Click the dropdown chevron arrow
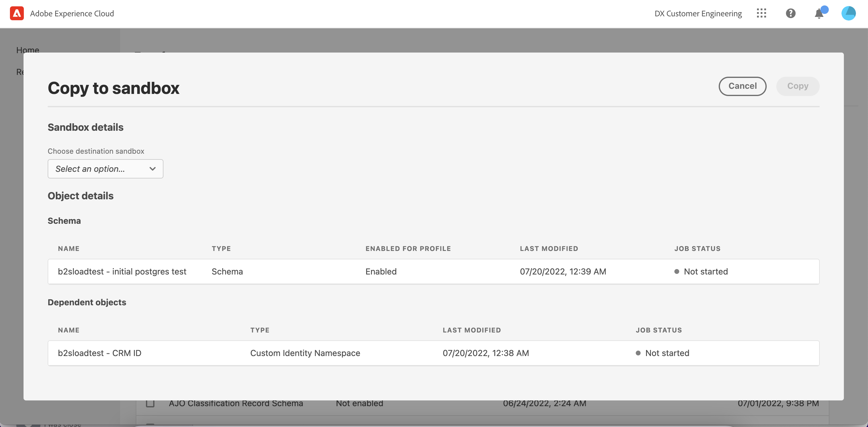The height and width of the screenshot is (427, 868). pyautogui.click(x=153, y=169)
